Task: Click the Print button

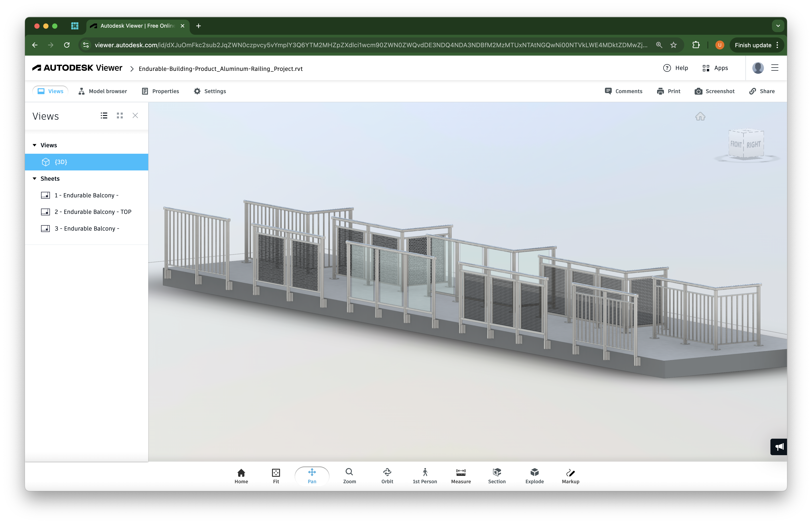Action: pyautogui.click(x=668, y=91)
